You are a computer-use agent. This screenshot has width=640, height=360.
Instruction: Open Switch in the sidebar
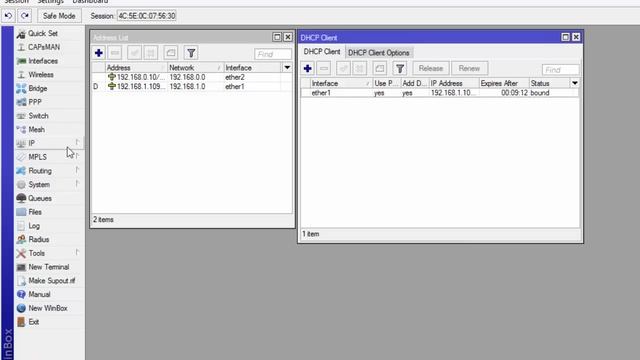(38, 116)
